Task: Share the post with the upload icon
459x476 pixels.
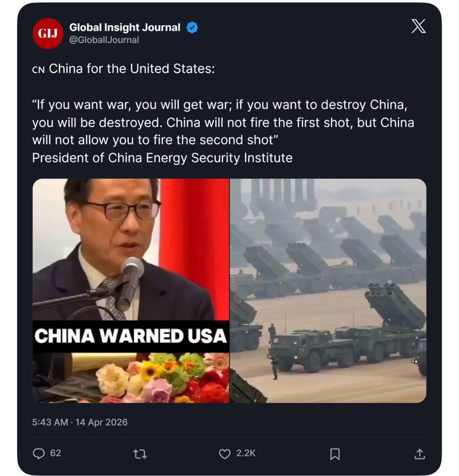Action: pos(419,454)
